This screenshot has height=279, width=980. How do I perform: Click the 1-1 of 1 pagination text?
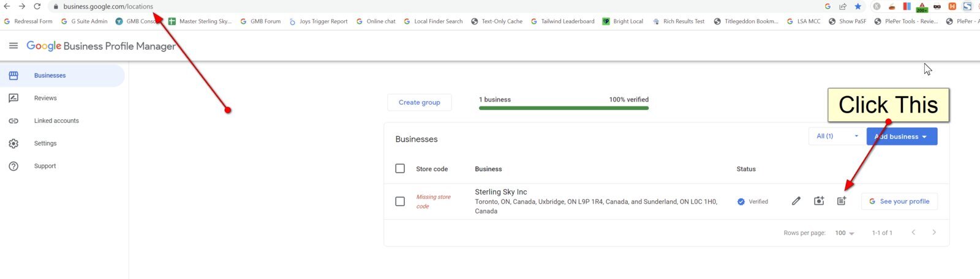tap(882, 233)
